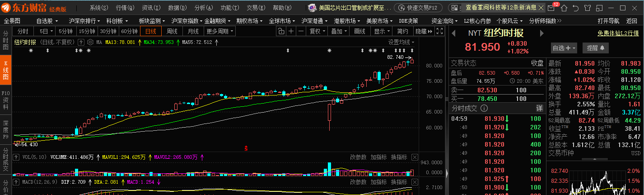Screen dimensions: 644x195
Task: Open the F10资料 side tab
Action: coord(5,100)
